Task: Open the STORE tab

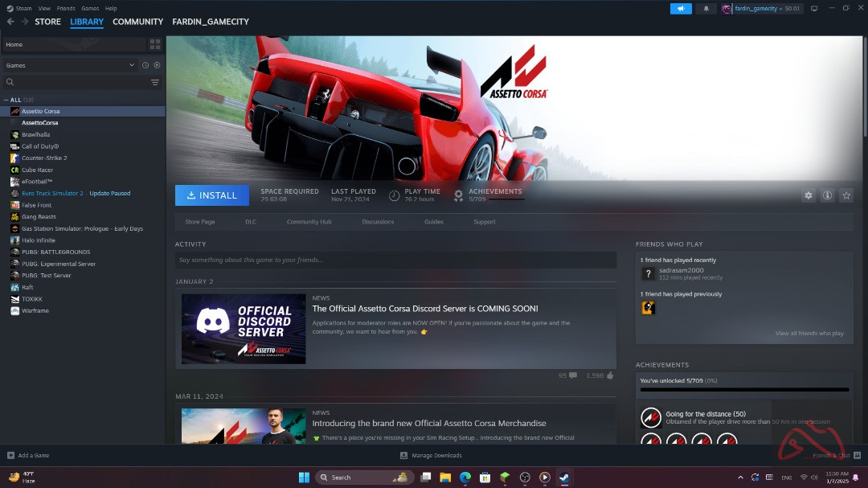Action: 47,22
